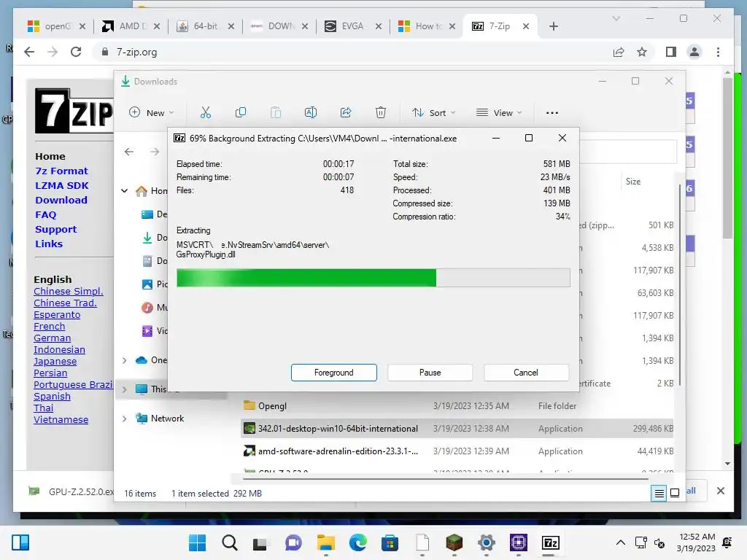Go forward in Explorer navigation

click(155, 152)
